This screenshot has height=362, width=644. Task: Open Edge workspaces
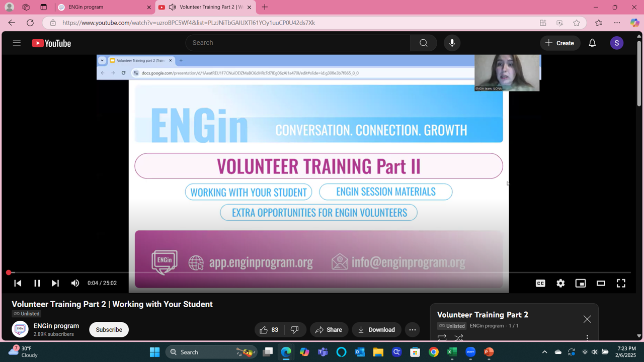[26, 7]
